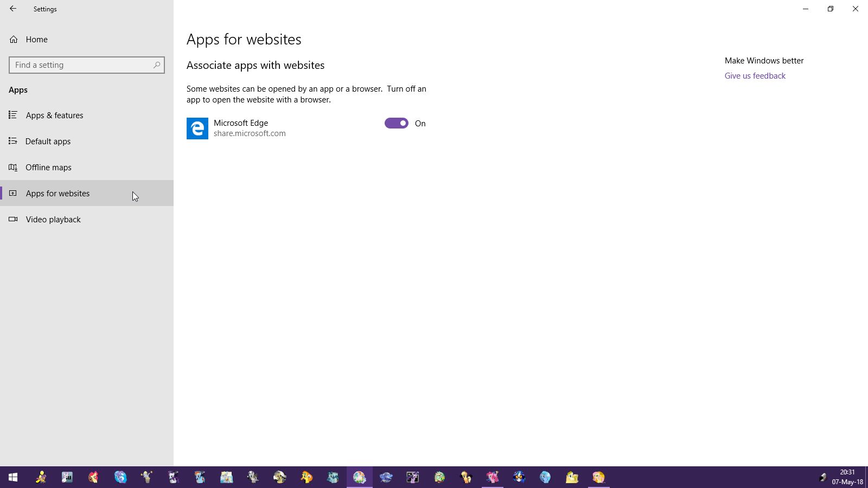Restore down the Settings window

pyautogui.click(x=831, y=9)
